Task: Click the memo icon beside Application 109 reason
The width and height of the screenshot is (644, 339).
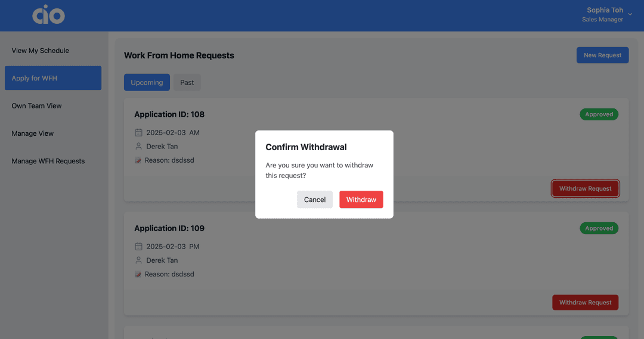Action: [x=138, y=274]
